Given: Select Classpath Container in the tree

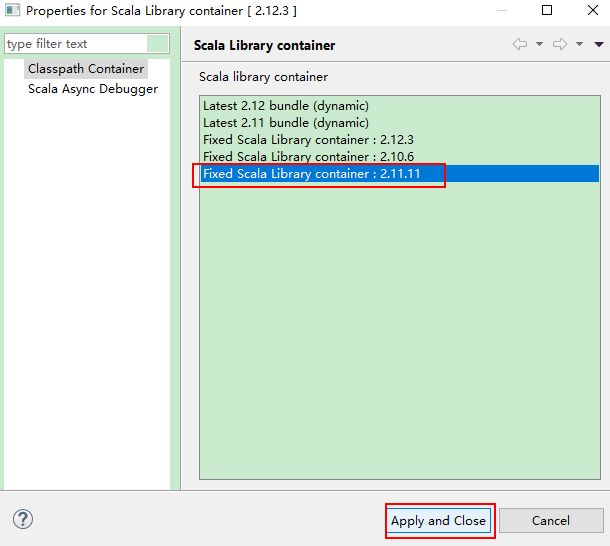Looking at the screenshot, I should (86, 69).
